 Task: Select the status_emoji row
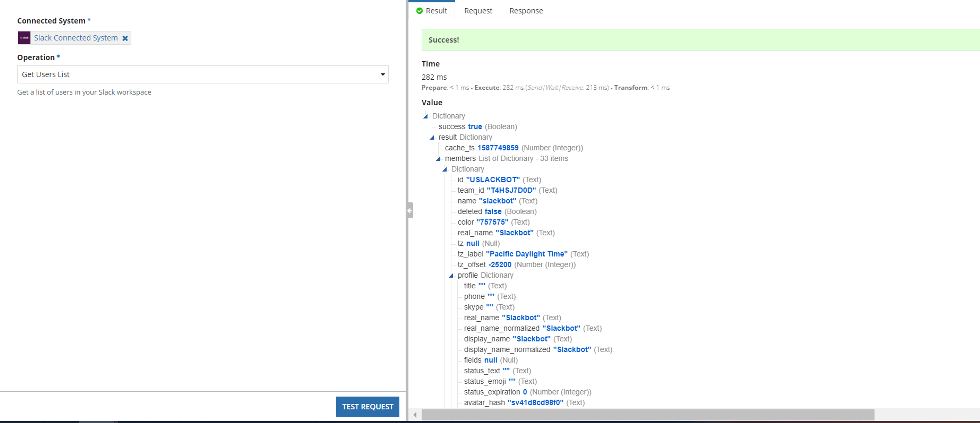point(500,381)
